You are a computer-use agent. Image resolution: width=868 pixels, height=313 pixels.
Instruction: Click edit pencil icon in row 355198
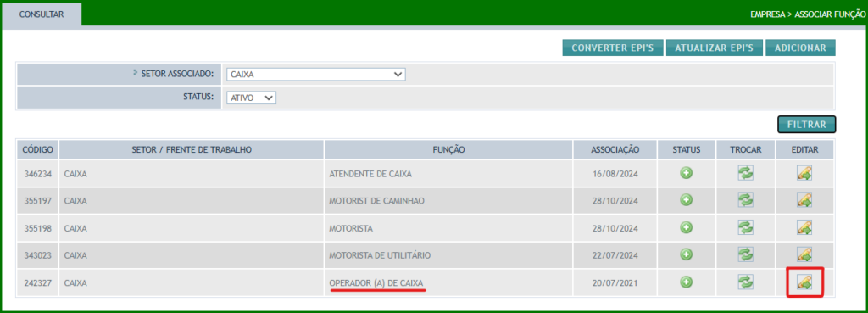point(804,227)
